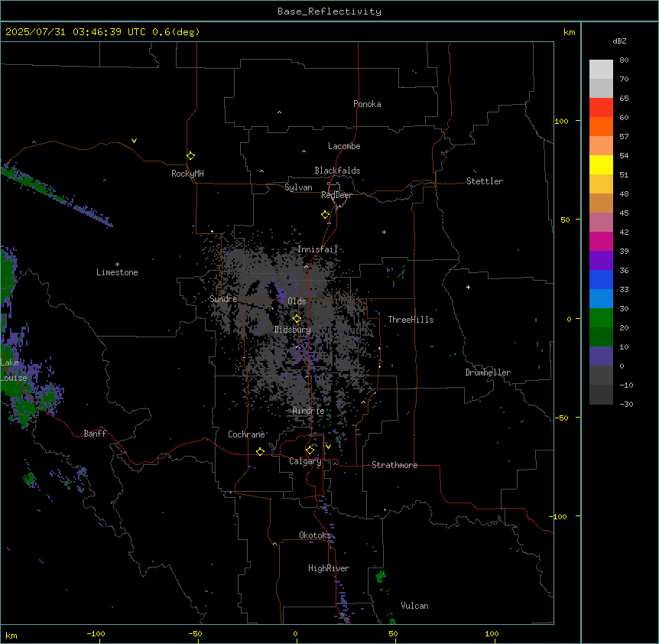The height and width of the screenshot is (644, 659).
Task: Click the Olds city label
Action: pyautogui.click(x=297, y=301)
